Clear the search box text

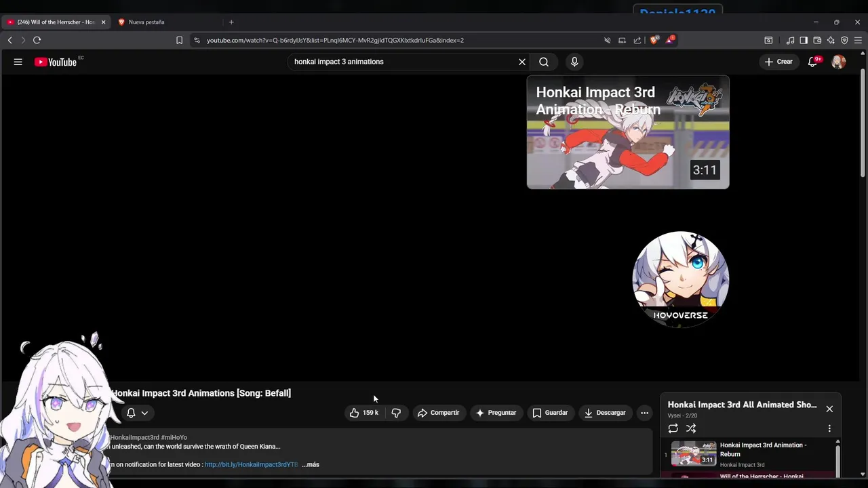click(x=522, y=62)
